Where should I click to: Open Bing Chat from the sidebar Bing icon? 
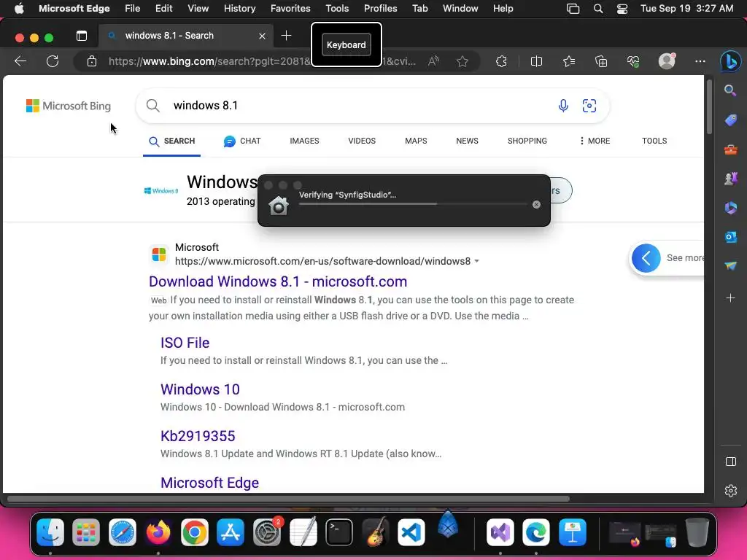point(730,61)
